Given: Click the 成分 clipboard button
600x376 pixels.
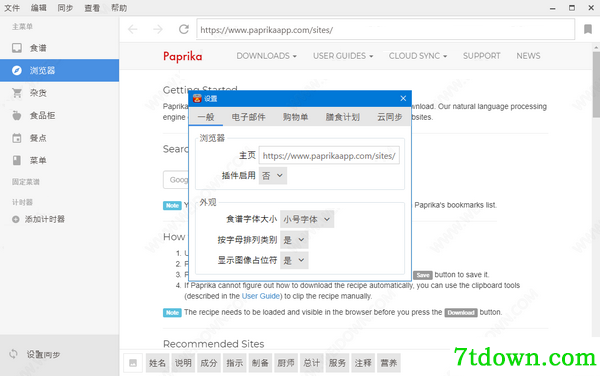Looking at the screenshot, I should [x=209, y=363].
